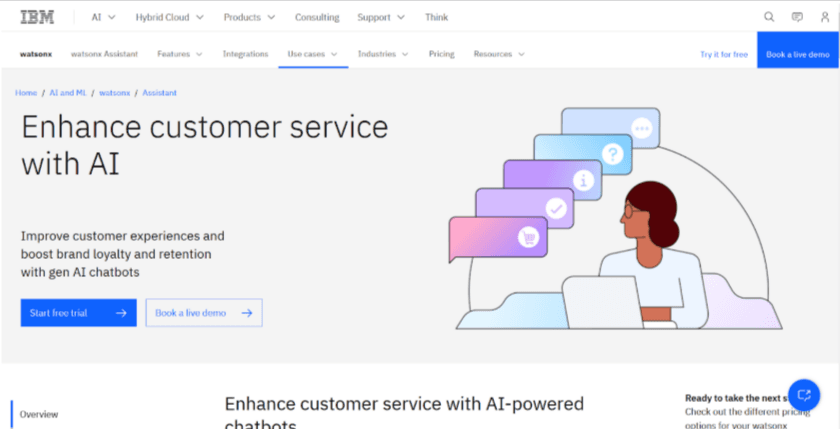This screenshot has height=429, width=840.
Task: Click the IBM logo
Action: click(38, 17)
